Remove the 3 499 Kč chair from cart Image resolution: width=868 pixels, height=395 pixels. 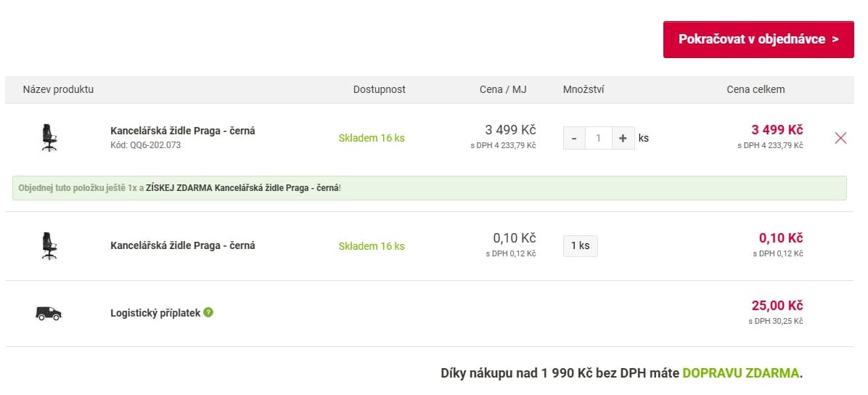[x=840, y=138]
